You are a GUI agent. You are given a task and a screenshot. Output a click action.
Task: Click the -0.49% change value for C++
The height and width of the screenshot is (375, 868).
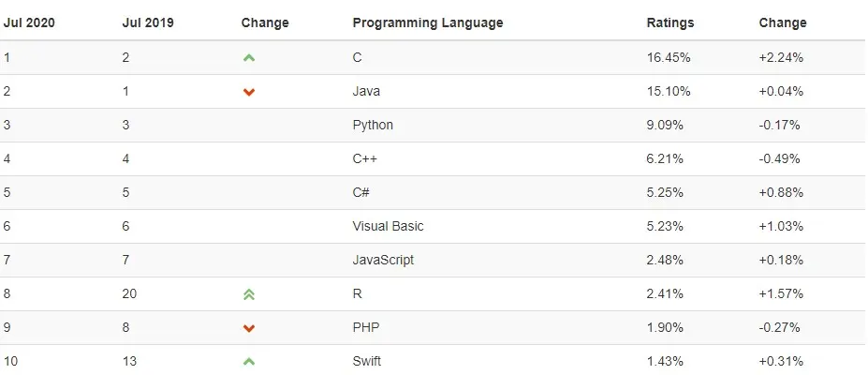tap(779, 159)
